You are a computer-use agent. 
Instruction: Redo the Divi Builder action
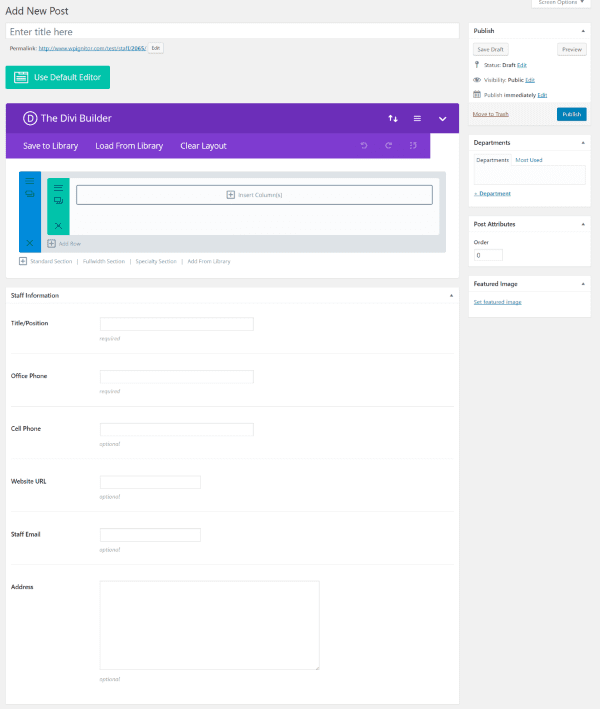[388, 146]
